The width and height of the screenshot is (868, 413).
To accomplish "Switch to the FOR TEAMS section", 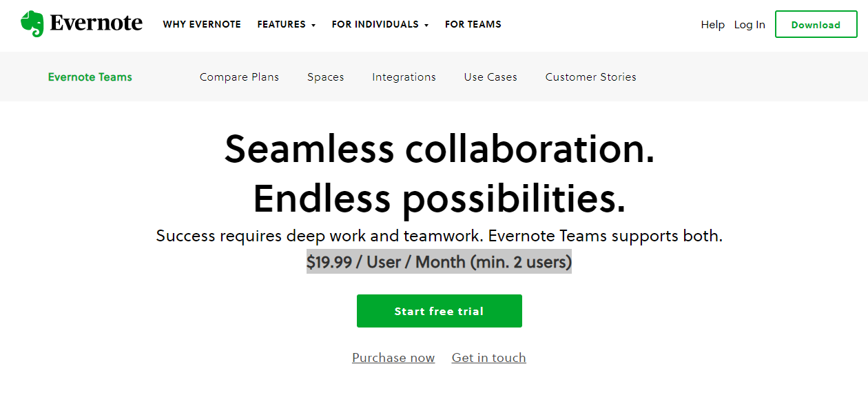I will [x=473, y=24].
